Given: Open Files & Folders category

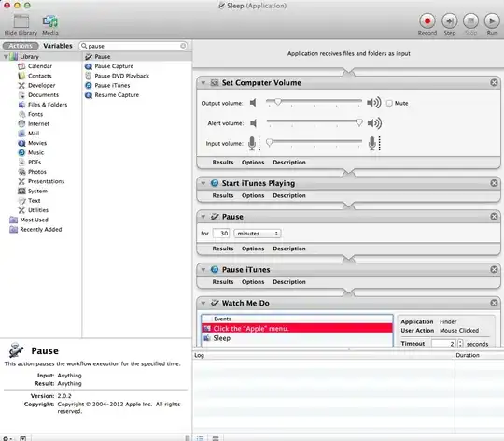Looking at the screenshot, I should (x=48, y=105).
